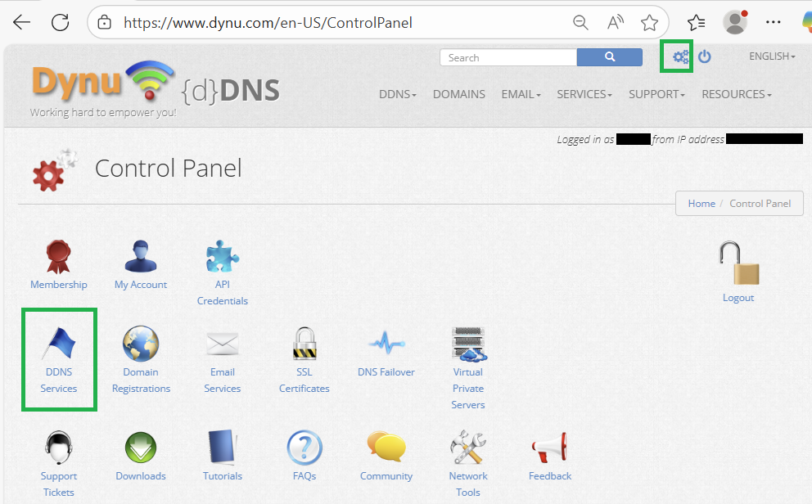
Task: Click the Support Tickets text link
Action: 58,484
